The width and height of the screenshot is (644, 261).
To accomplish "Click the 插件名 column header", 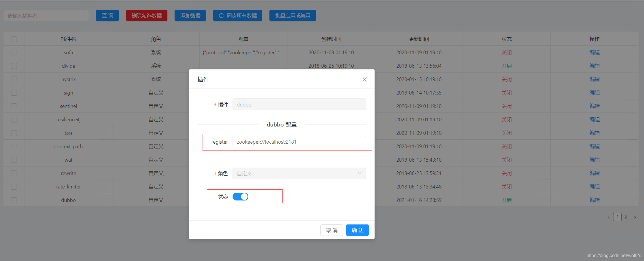I will coord(68,39).
